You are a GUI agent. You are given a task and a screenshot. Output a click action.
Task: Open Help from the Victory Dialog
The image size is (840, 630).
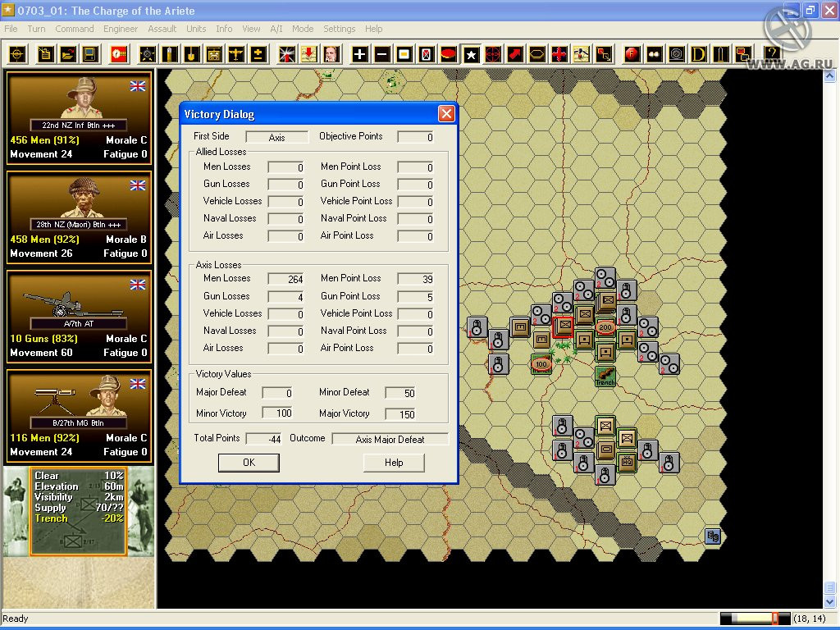(393, 463)
